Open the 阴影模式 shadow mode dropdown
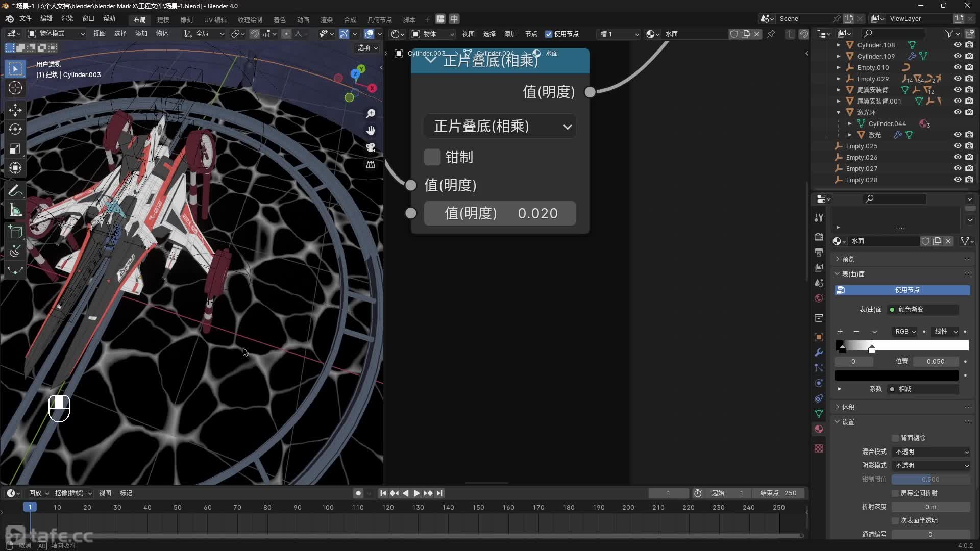 (931, 465)
